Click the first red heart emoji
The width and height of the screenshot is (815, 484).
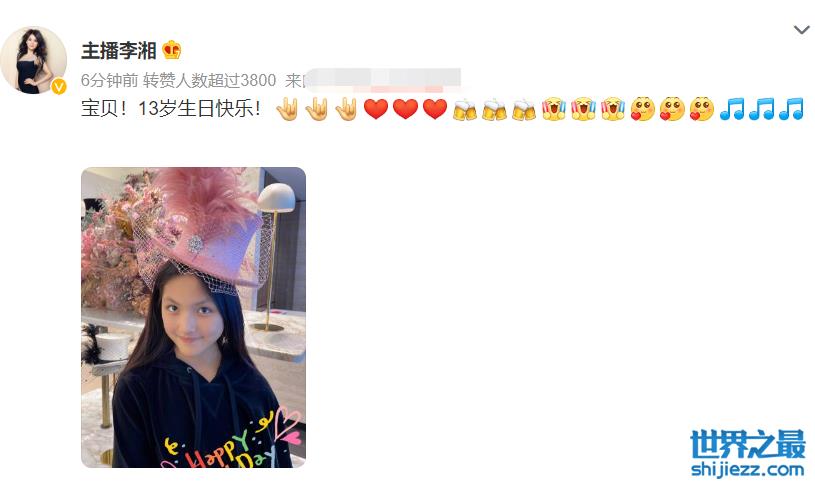pos(376,109)
